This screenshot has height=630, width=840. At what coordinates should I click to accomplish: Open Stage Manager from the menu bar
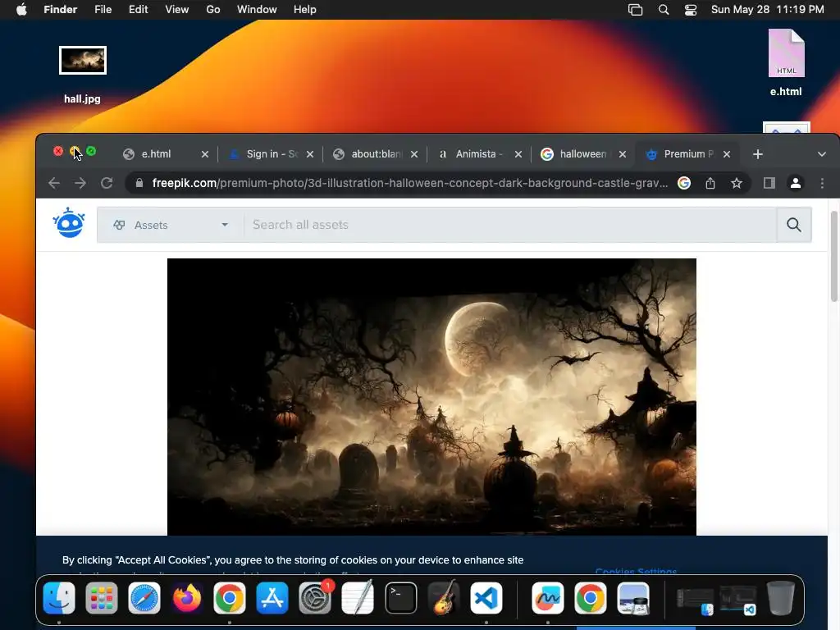point(636,10)
